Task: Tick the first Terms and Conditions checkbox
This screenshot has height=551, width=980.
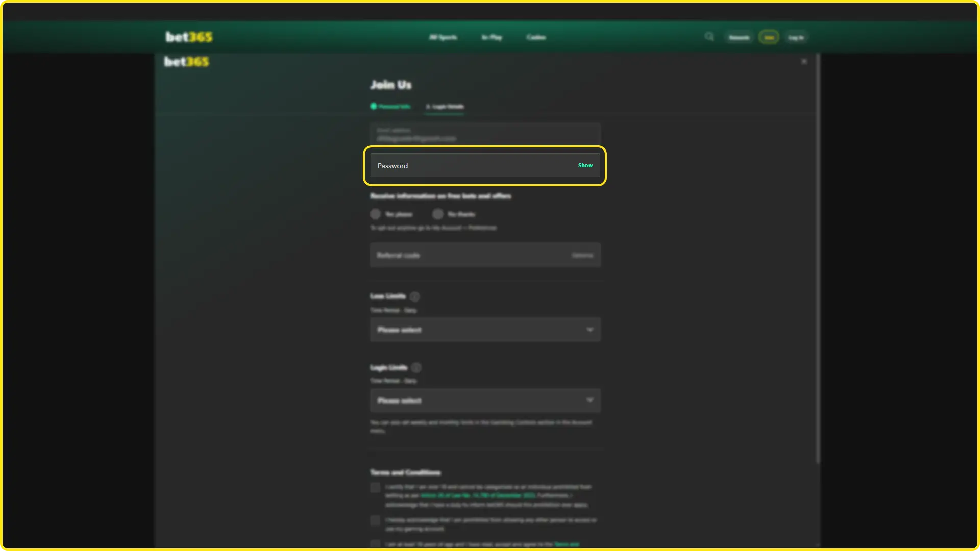Action: coord(375,487)
